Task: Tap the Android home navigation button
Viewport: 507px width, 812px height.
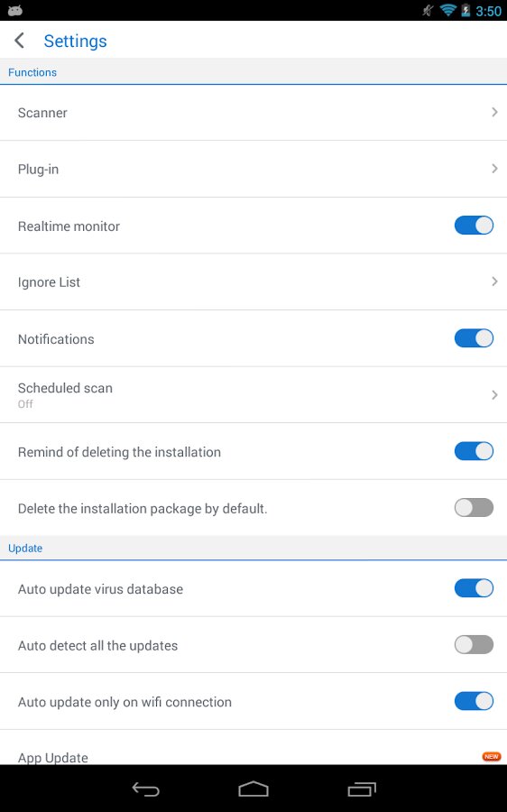Action: point(253,789)
